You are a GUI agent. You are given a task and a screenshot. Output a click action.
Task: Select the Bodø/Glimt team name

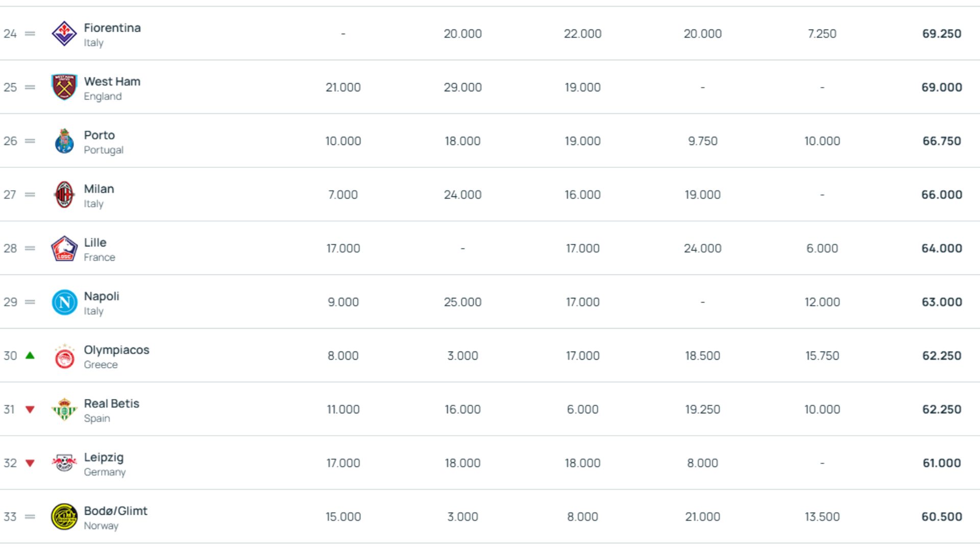(x=115, y=511)
